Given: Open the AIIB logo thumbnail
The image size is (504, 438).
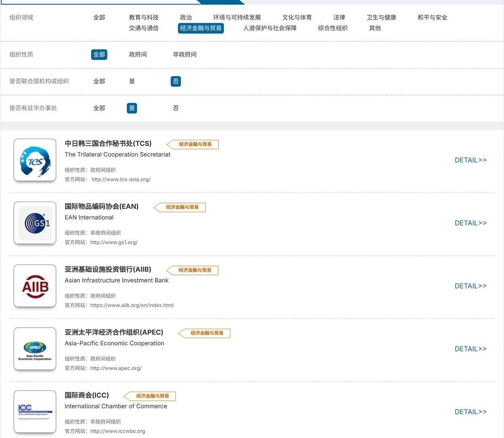Looking at the screenshot, I should (x=35, y=286).
